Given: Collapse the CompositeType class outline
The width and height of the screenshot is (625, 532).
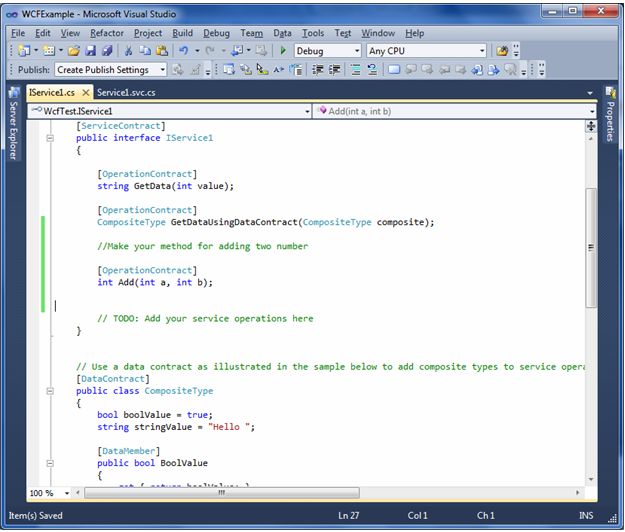Looking at the screenshot, I should pos(51,391).
